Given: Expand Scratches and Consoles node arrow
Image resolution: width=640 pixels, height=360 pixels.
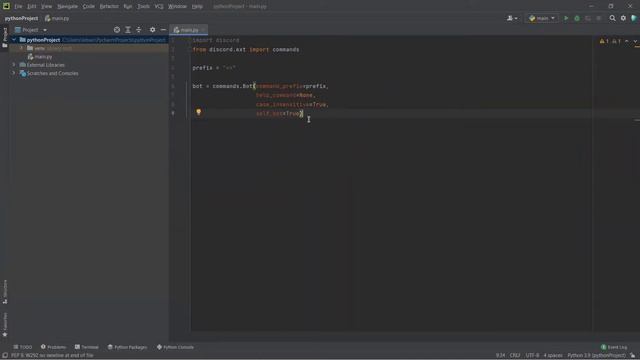Looking at the screenshot, I should 14,73.
